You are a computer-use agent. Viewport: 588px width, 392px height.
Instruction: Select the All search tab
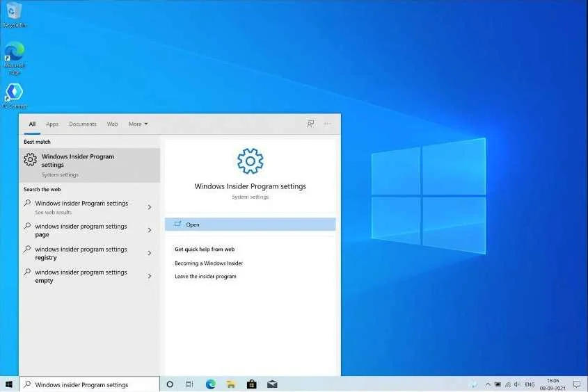(32, 124)
